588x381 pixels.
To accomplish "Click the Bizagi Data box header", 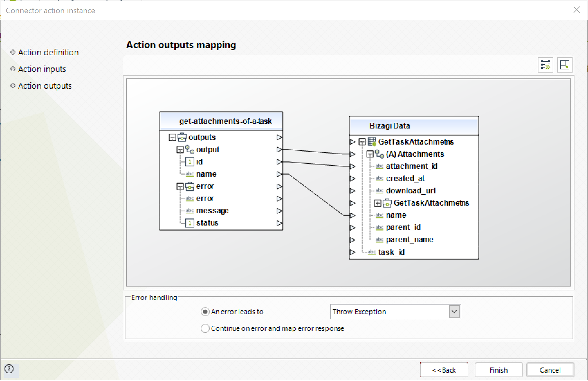I will [414, 126].
